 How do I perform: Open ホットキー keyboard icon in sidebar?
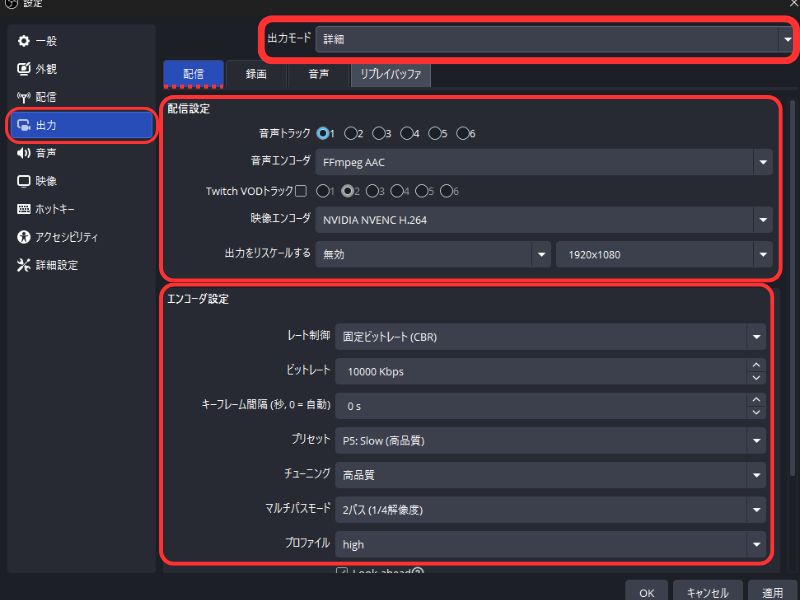point(24,209)
